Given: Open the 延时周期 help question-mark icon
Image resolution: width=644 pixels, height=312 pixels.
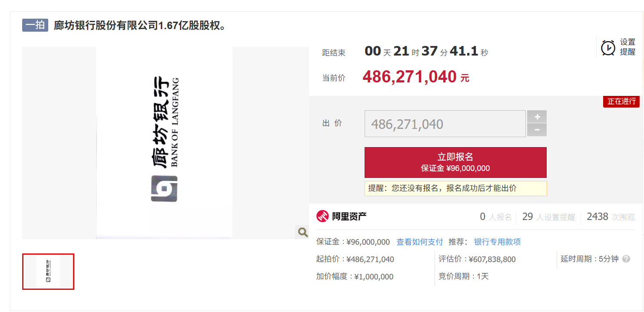Looking at the screenshot, I should click(626, 259).
